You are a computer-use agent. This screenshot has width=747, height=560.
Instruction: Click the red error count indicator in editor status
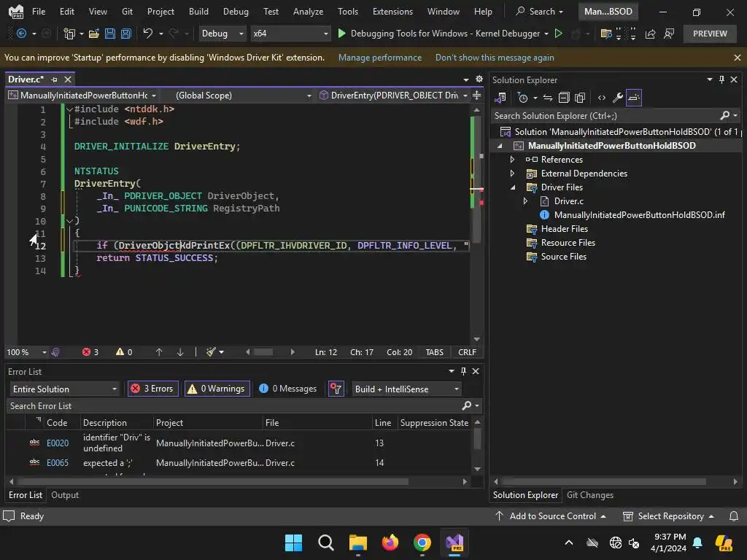90,352
